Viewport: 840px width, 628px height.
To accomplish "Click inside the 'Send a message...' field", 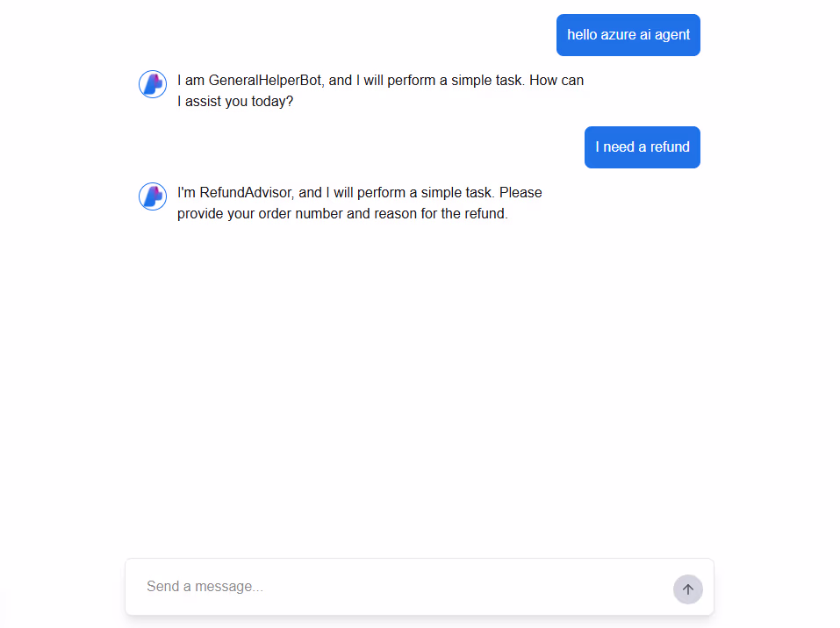I will click(351, 586).
